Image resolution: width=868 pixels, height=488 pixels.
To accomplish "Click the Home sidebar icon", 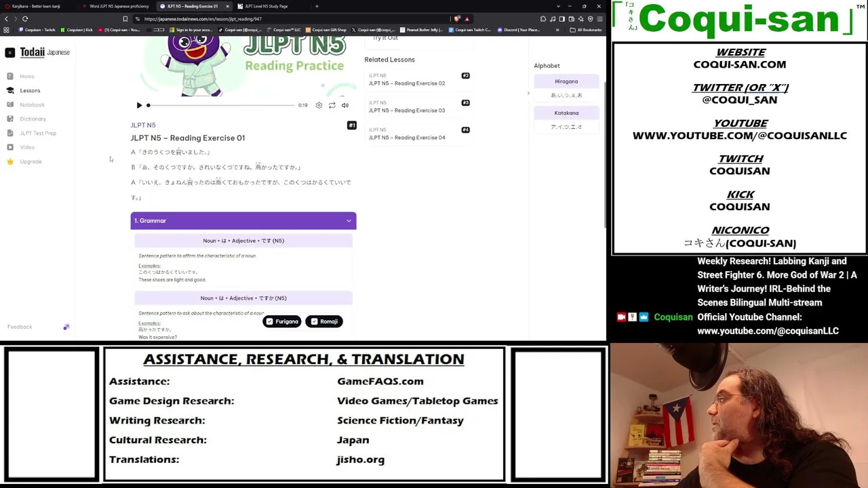I will (x=10, y=76).
